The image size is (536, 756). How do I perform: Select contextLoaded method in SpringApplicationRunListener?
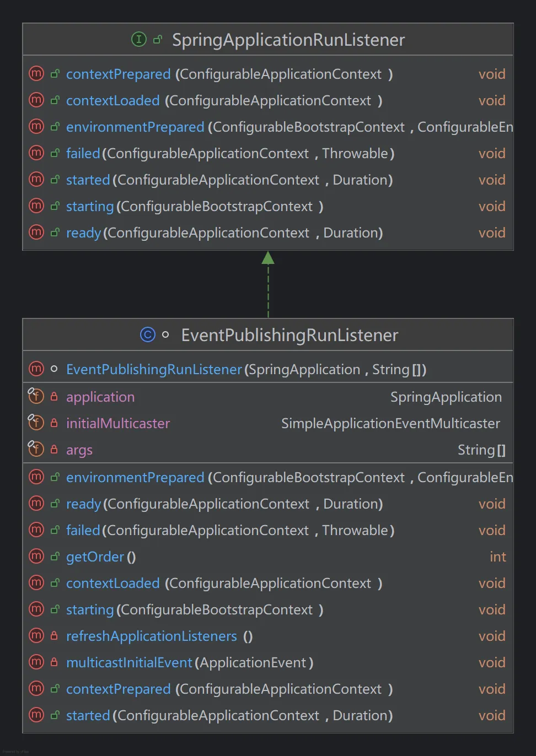(x=113, y=101)
